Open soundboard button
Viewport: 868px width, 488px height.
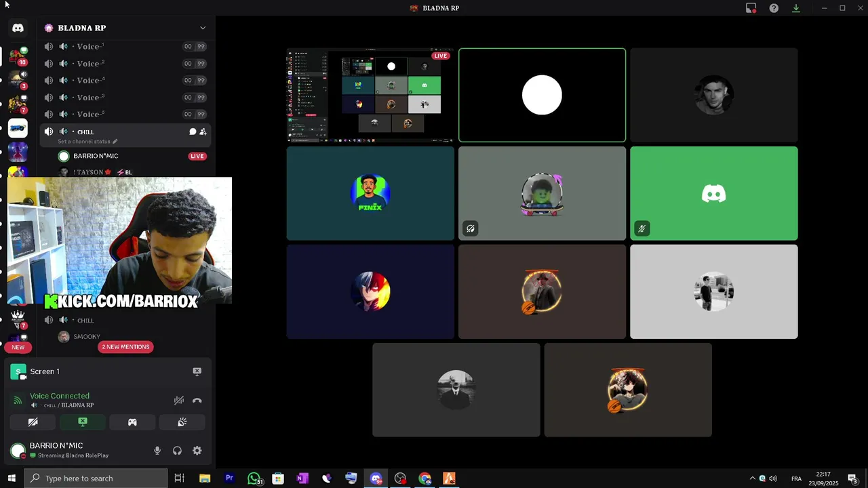(182, 422)
